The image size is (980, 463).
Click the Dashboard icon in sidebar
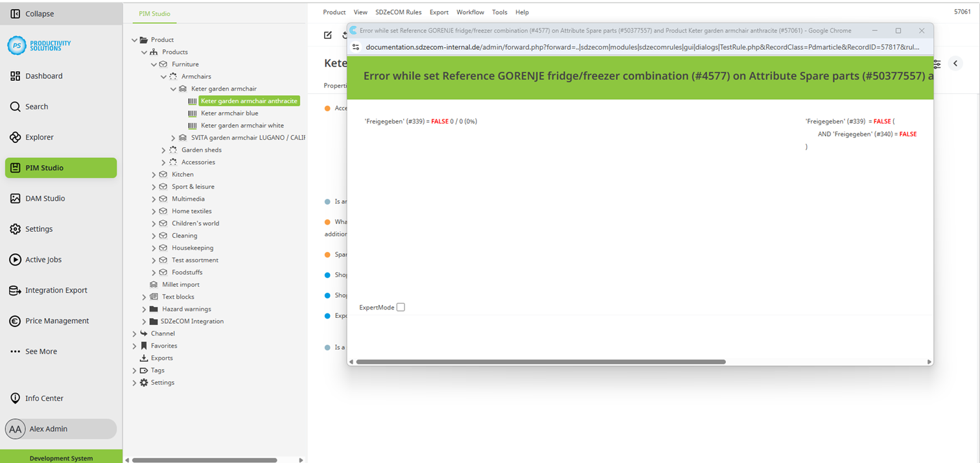click(x=16, y=76)
